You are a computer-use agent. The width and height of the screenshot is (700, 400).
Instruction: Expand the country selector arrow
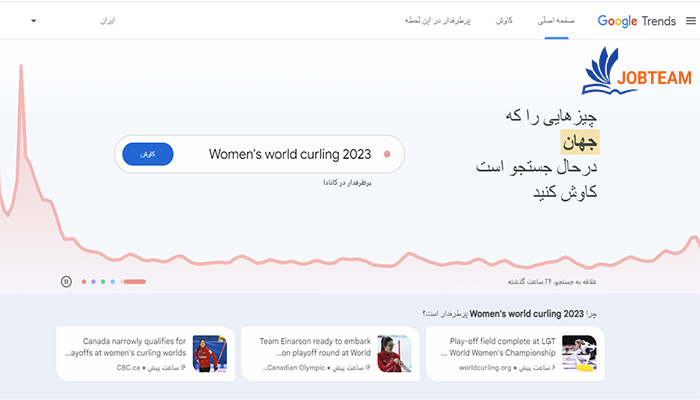33,21
